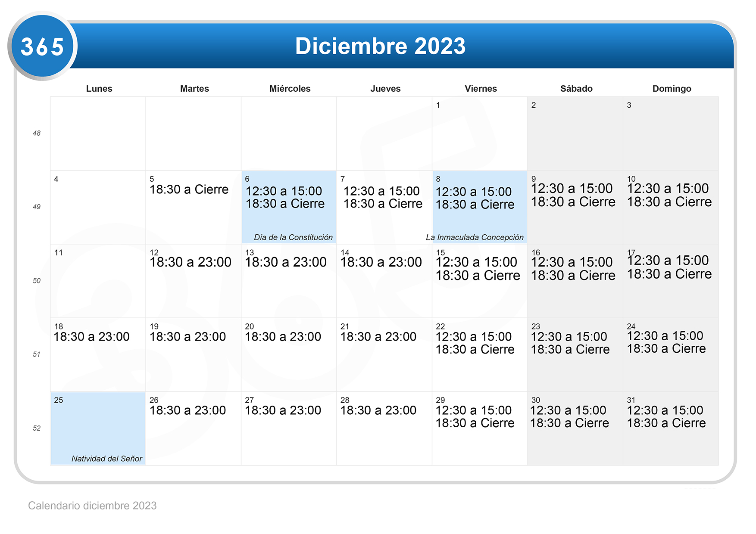The width and height of the screenshot is (756, 534).
Task: Select day 5 with 18:30 a Cierre
Action: pos(194,207)
